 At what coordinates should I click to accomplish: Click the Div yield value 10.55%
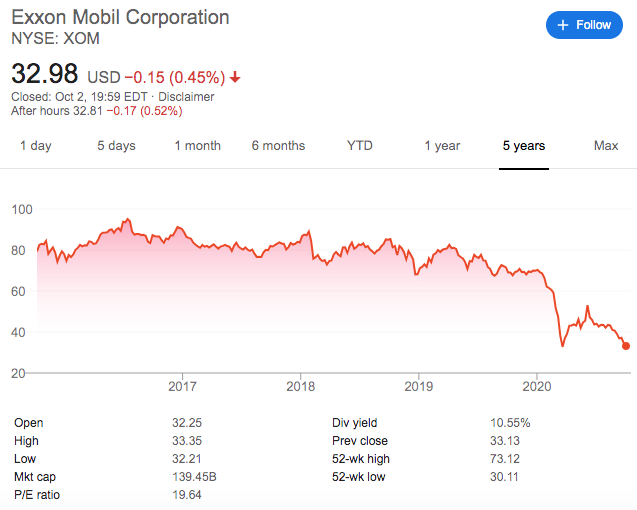510,423
